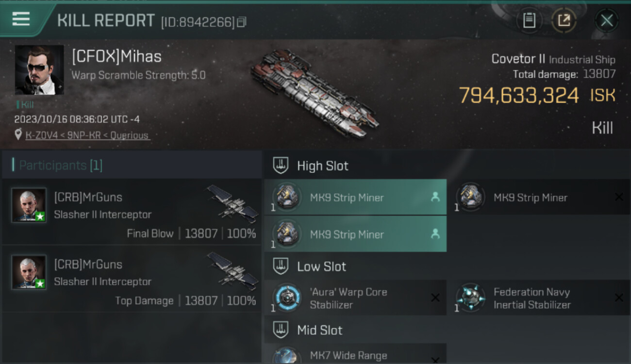Open the hamburger menu icon
This screenshot has width=631, height=364.
pos(21,19)
